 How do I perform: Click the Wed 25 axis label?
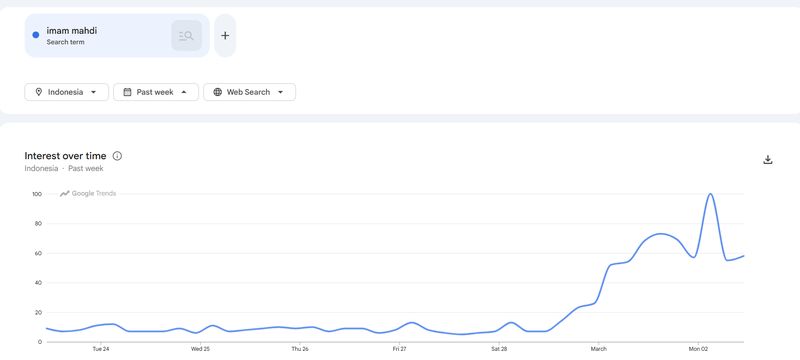click(200, 349)
